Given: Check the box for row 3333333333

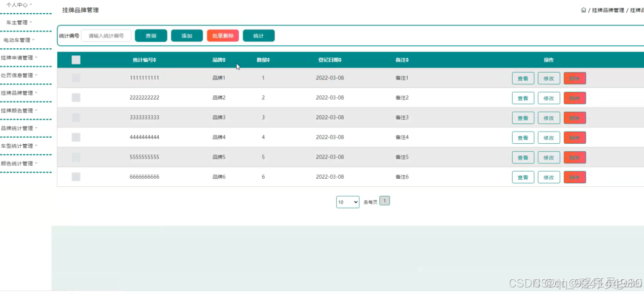Looking at the screenshot, I should pyautogui.click(x=76, y=117).
